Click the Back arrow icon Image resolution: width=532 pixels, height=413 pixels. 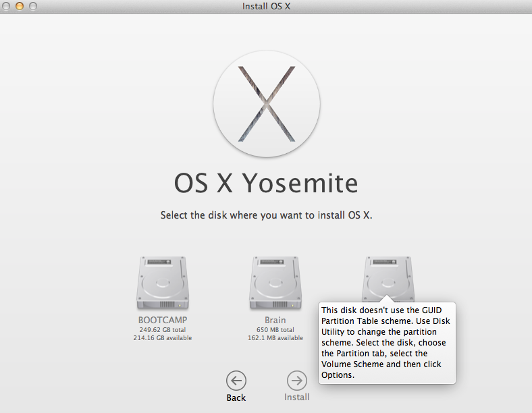[x=236, y=381]
